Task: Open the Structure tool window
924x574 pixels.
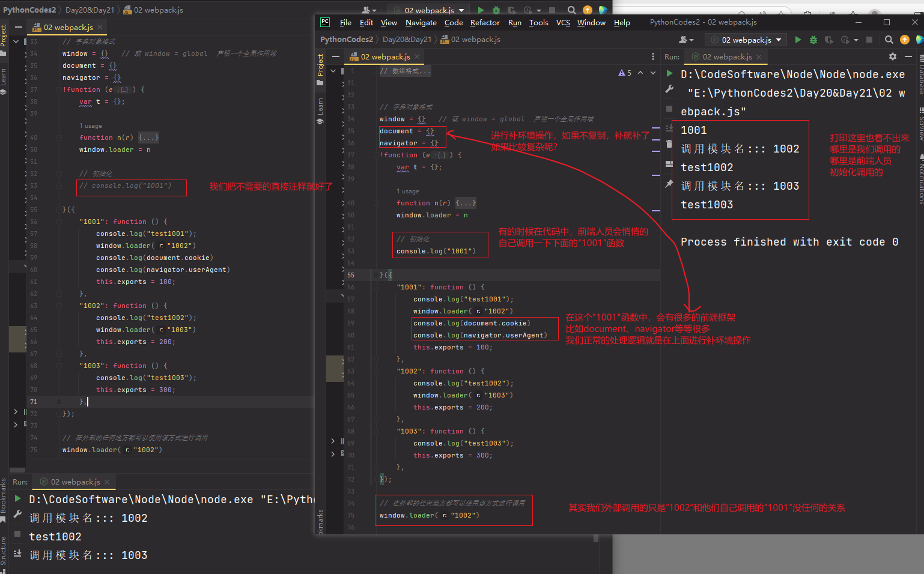Action: click(x=4, y=551)
